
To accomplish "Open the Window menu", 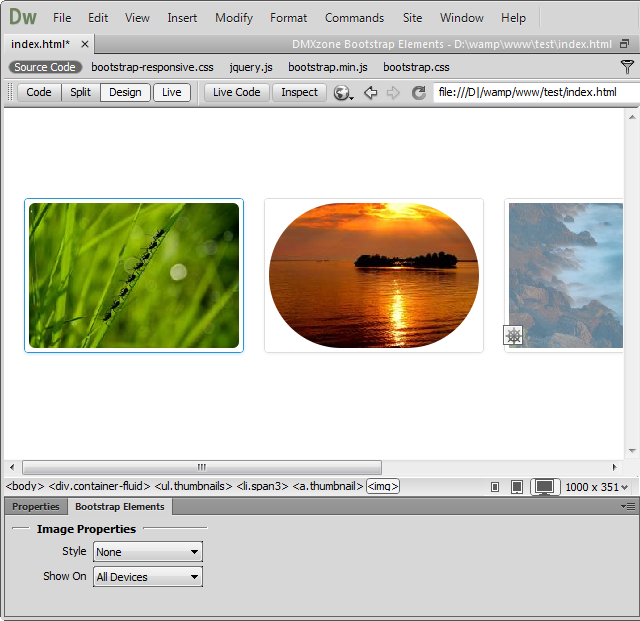I will pos(462,18).
